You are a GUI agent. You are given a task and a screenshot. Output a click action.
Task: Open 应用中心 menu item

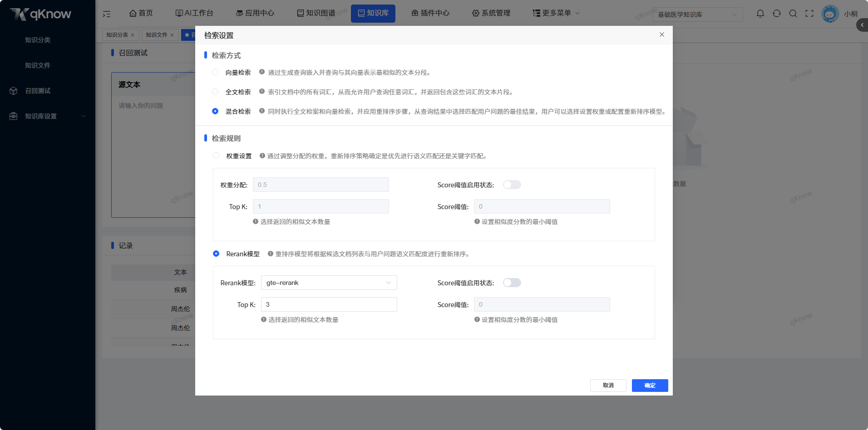255,13
